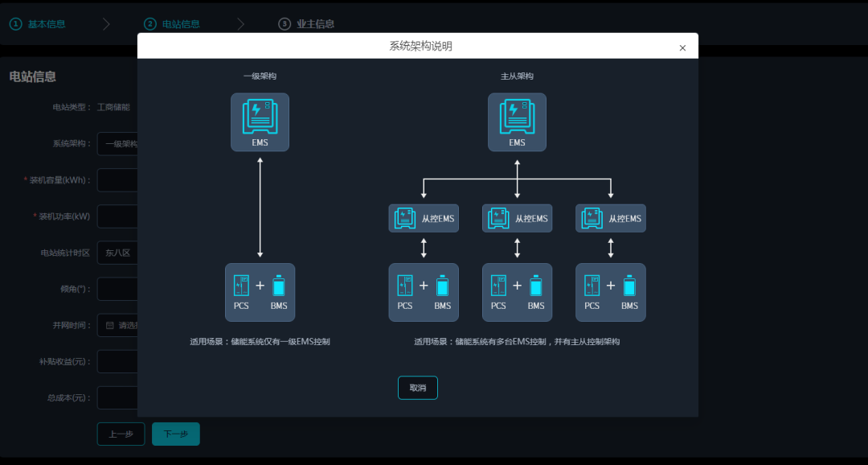868x465 pixels.
Task: Open the 并网时间 date picker
Action: tap(117, 325)
